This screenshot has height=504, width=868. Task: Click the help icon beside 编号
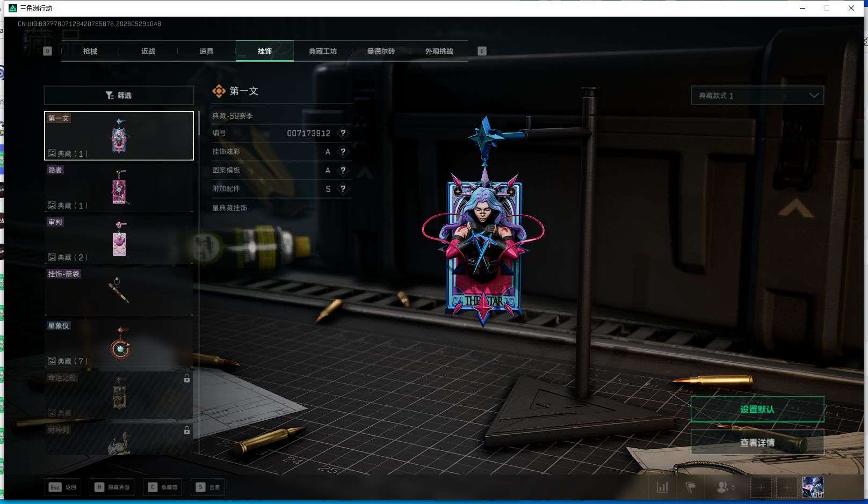pyautogui.click(x=343, y=133)
